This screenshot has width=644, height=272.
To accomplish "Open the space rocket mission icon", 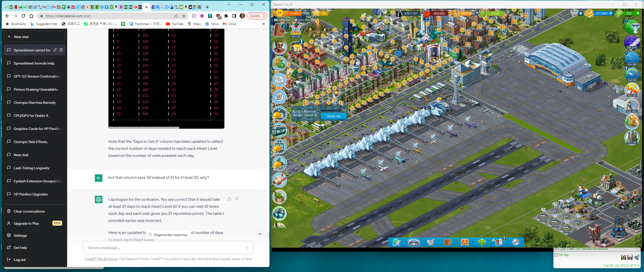I will (x=632, y=42).
